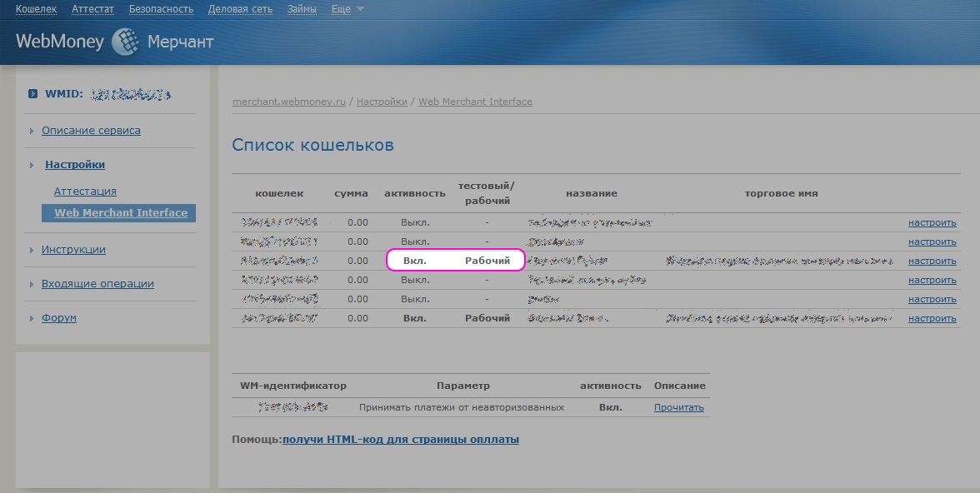Viewport: 980px width, 493px height.
Task: Click the WebMoney globe logo icon
Action: [x=126, y=42]
